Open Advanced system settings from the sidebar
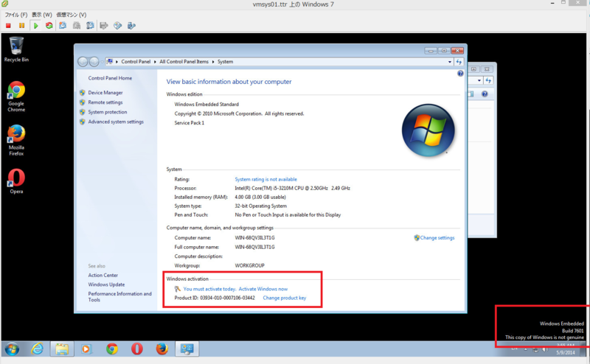The height and width of the screenshot is (364, 590). point(116,122)
